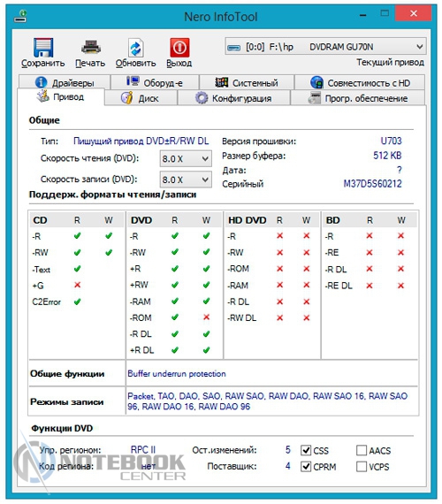Toggle the CPRM checkbox

[306, 466]
